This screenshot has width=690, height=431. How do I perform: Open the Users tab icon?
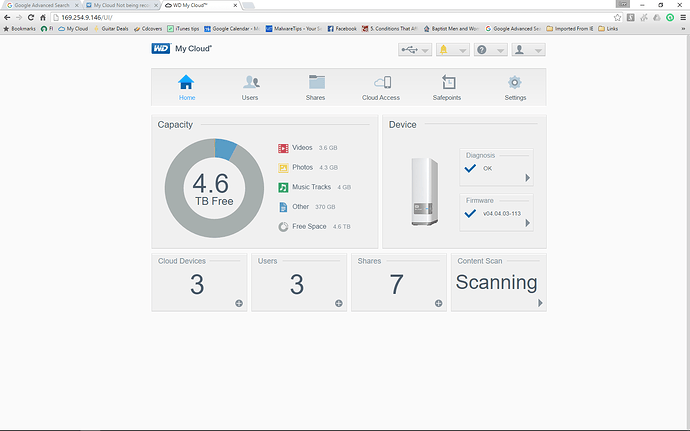click(x=251, y=82)
